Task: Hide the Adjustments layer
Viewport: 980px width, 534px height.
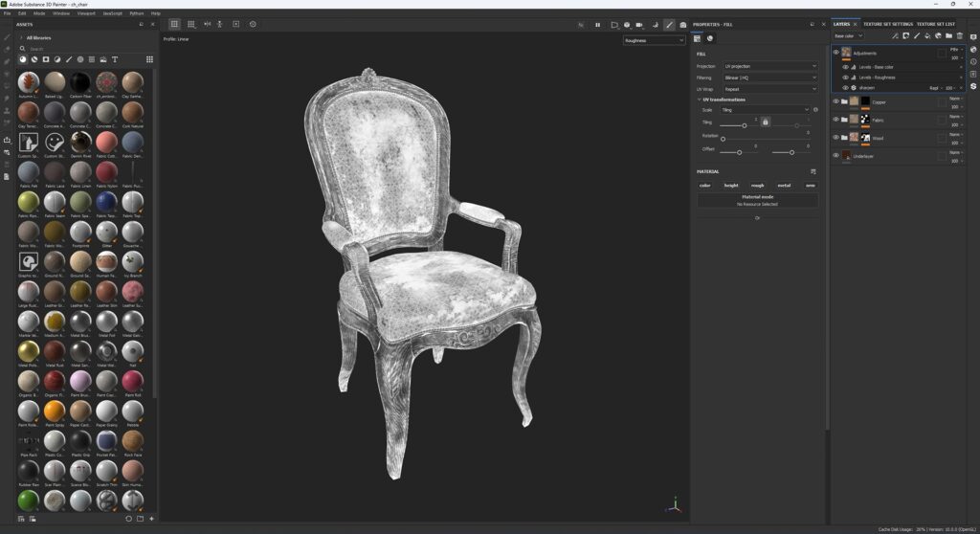Action: click(835, 53)
